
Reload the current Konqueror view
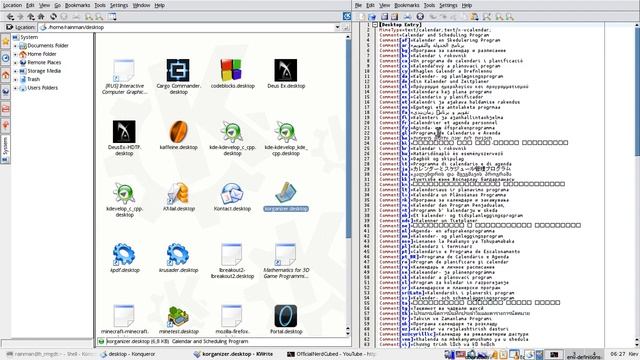(x=53, y=17)
